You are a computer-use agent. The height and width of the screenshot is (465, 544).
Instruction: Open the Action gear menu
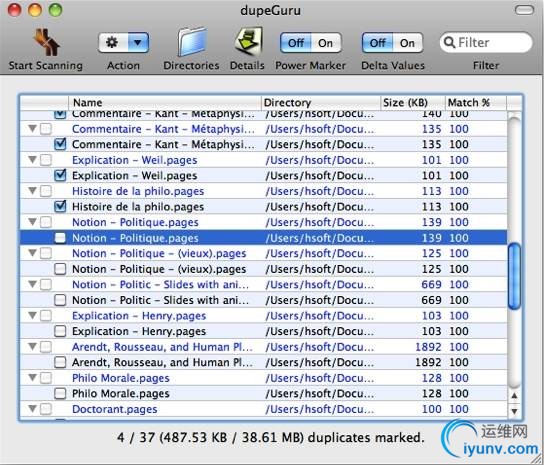point(112,43)
